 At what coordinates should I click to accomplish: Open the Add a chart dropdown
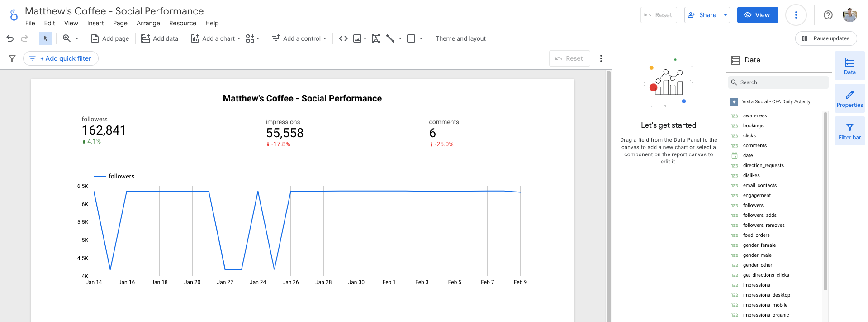(215, 38)
